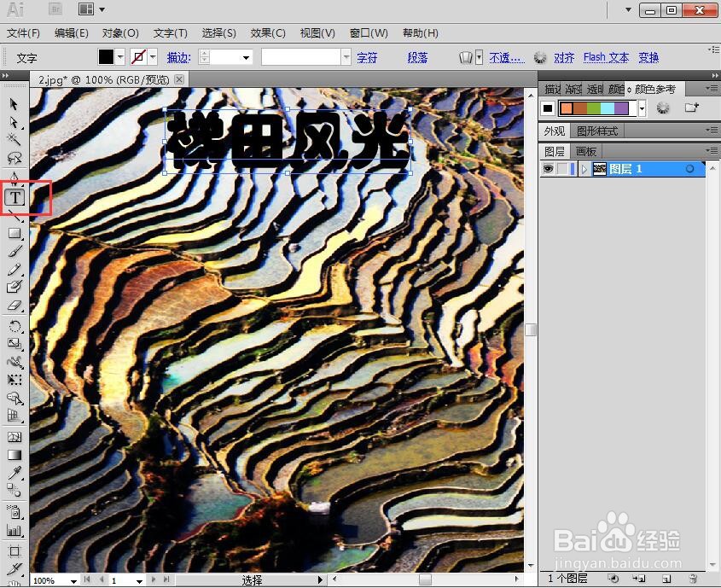
Task: Open the 文件(F) menu
Action: (x=23, y=33)
